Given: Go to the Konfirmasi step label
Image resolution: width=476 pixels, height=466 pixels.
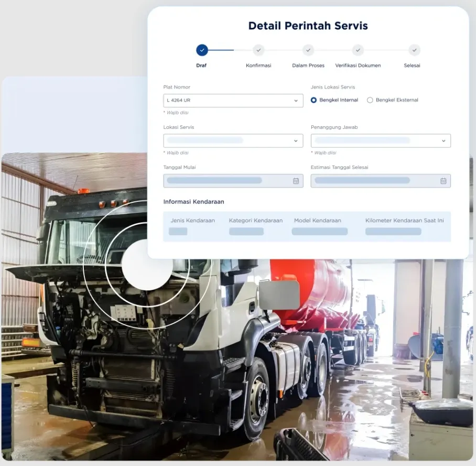Looking at the screenshot, I should [x=258, y=66].
